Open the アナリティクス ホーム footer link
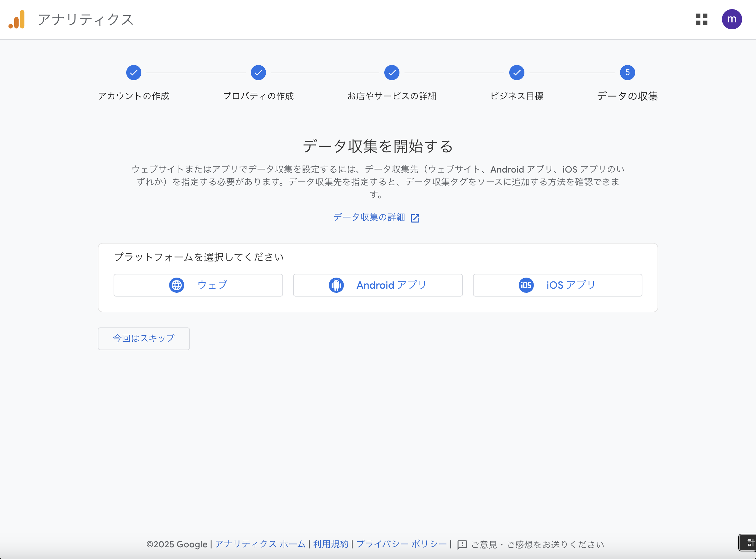This screenshot has width=756, height=559. [260, 544]
